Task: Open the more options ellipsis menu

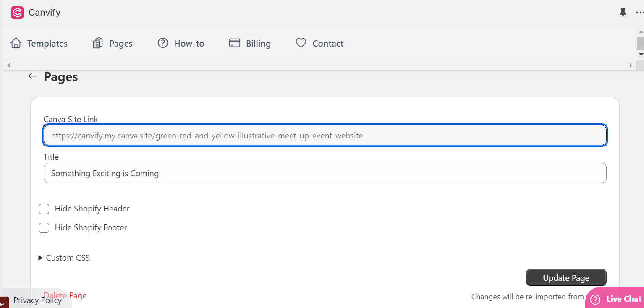Action: pyautogui.click(x=639, y=13)
